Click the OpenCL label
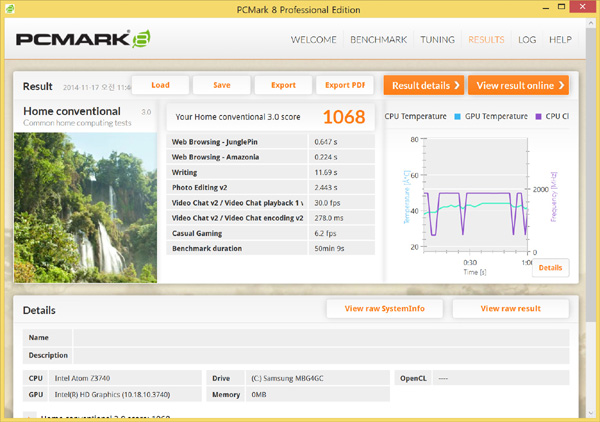 click(413, 378)
